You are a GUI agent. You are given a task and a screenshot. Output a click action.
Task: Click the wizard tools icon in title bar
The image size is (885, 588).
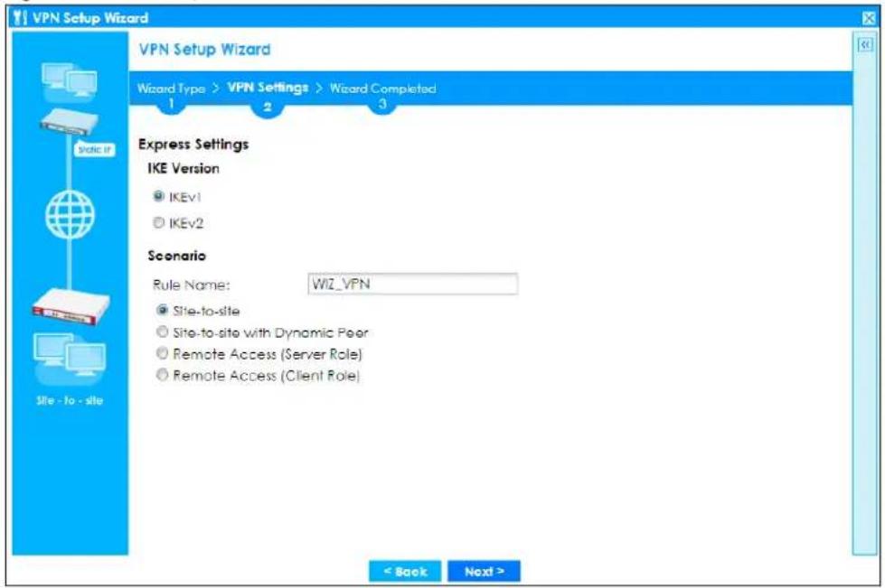point(20,17)
